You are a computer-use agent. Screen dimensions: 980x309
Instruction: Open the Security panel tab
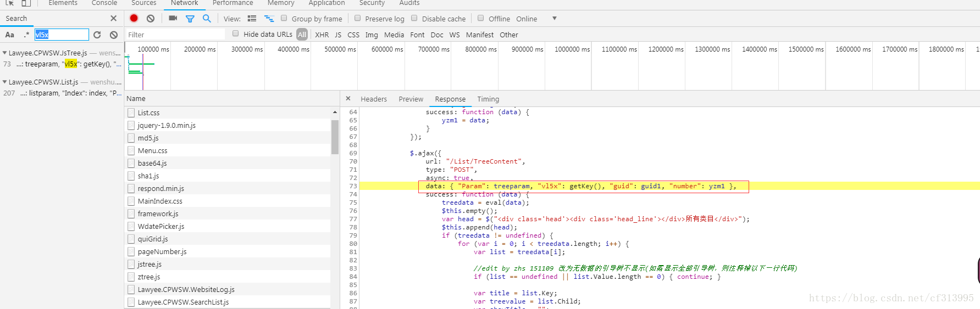point(372,3)
